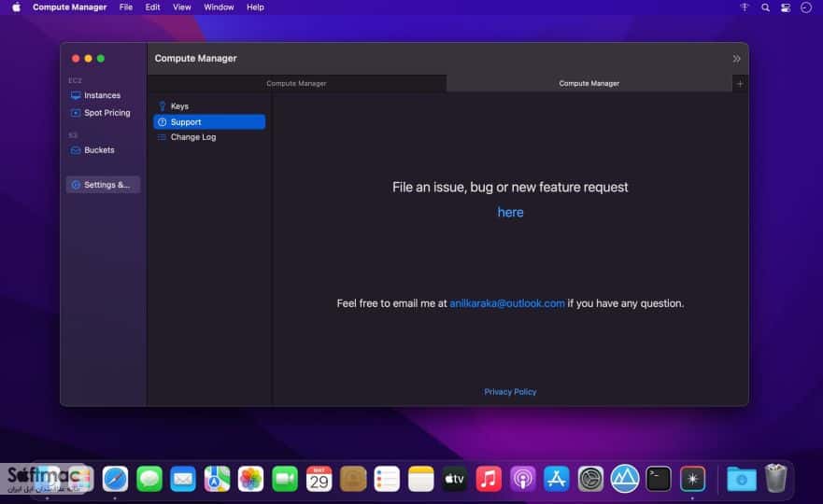The height and width of the screenshot is (504, 823).
Task: Open FaceTime from the Dock
Action: [285, 479]
